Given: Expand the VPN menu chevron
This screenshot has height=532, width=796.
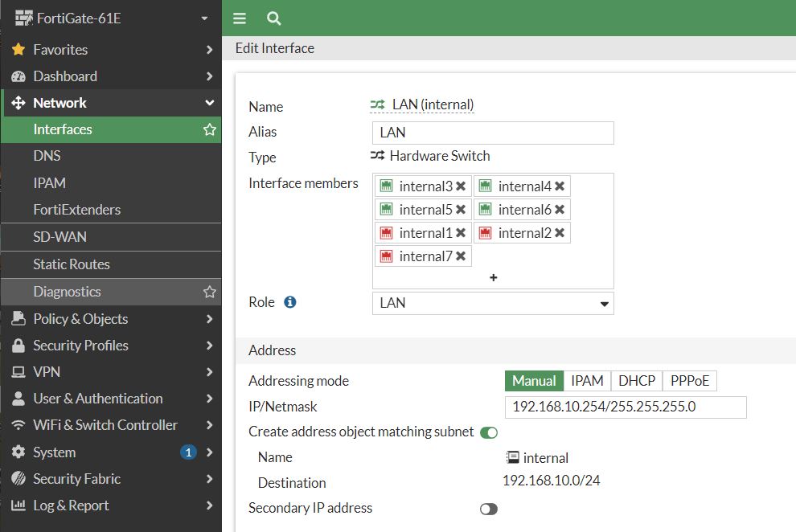Looking at the screenshot, I should (x=209, y=372).
